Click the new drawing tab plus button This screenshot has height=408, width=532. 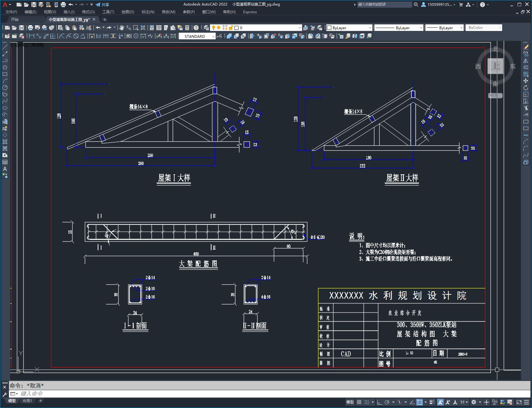pos(104,19)
